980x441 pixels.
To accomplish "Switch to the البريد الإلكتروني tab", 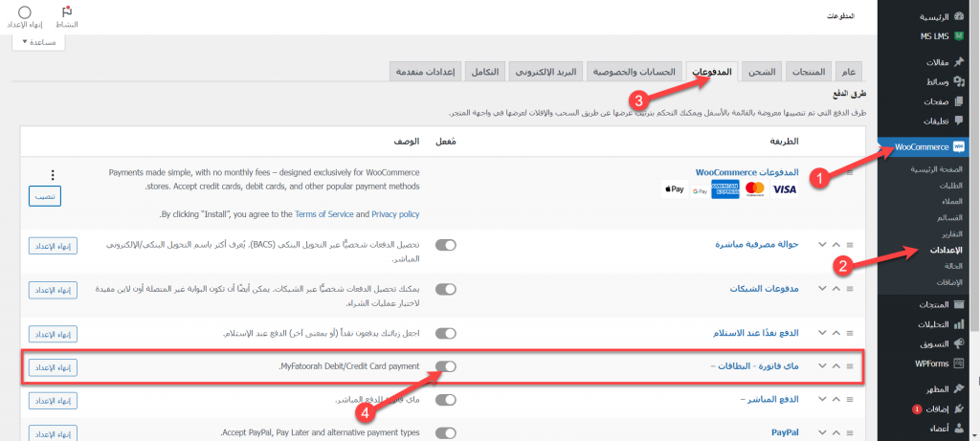I will (x=546, y=72).
